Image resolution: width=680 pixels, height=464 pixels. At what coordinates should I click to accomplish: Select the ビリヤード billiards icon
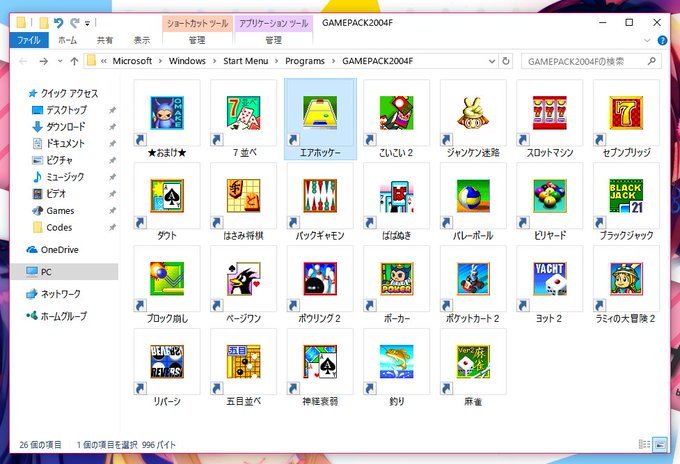549,196
